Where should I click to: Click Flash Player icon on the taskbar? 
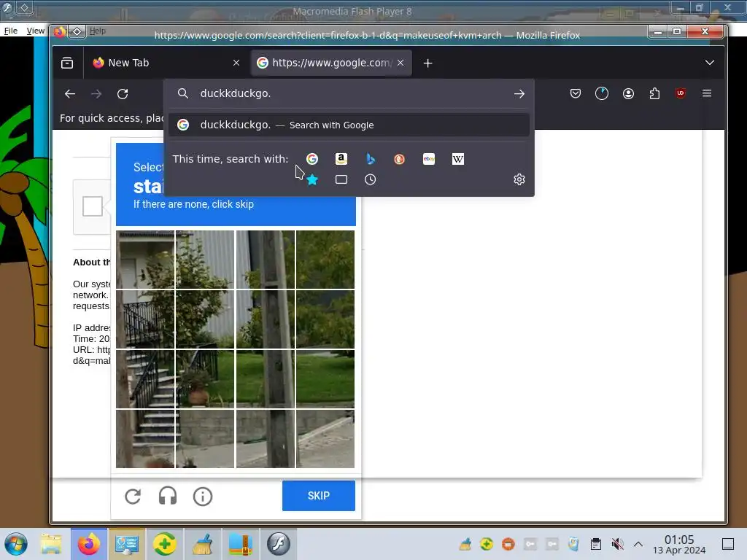(x=279, y=544)
